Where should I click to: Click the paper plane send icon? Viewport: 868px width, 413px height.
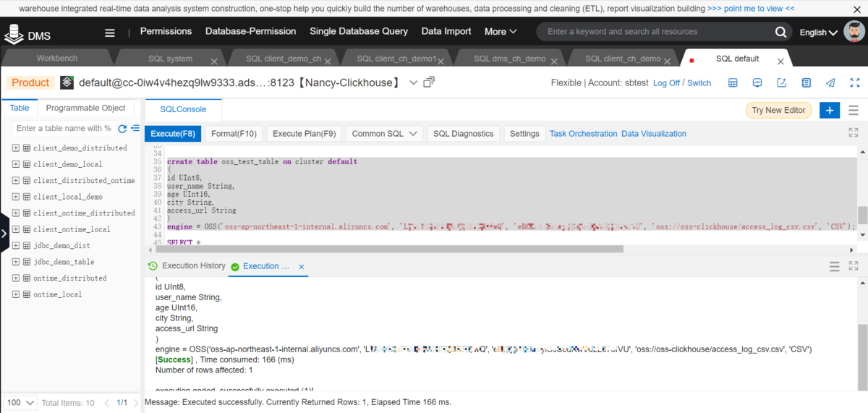click(x=830, y=82)
